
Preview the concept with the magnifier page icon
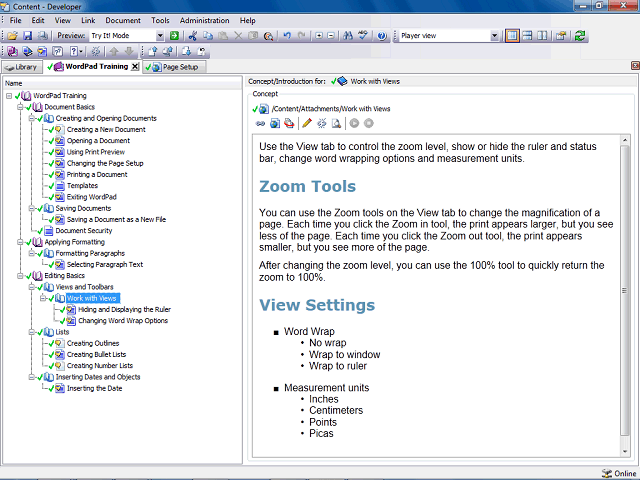point(336,123)
